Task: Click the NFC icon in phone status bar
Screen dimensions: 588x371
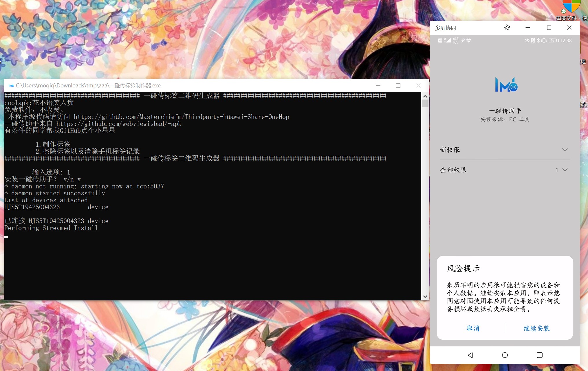Action: coord(533,41)
